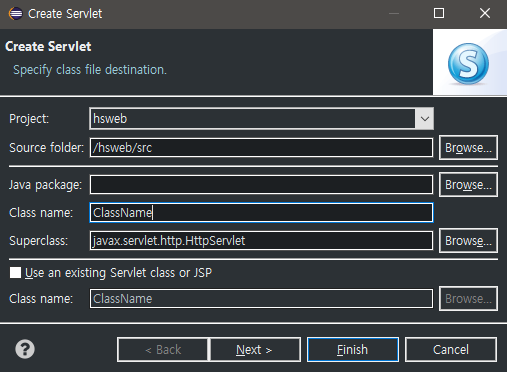Screen dimensions: 507x372
Task: Open the Project dropdown arrow
Action: point(424,119)
